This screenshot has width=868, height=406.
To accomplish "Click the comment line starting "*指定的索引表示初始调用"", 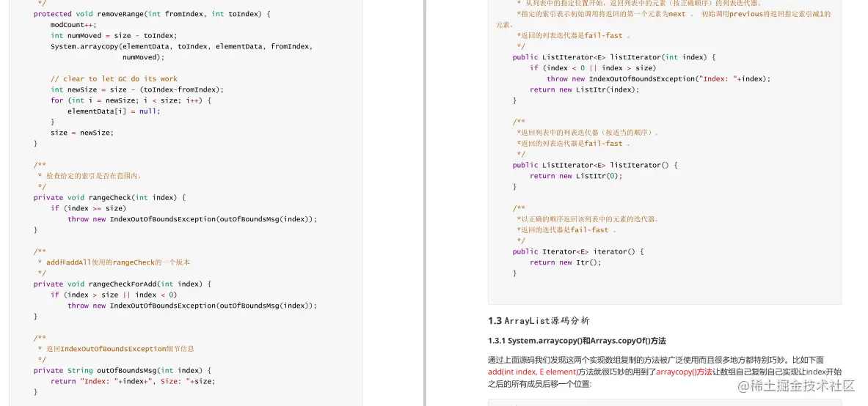I will click(x=674, y=14).
